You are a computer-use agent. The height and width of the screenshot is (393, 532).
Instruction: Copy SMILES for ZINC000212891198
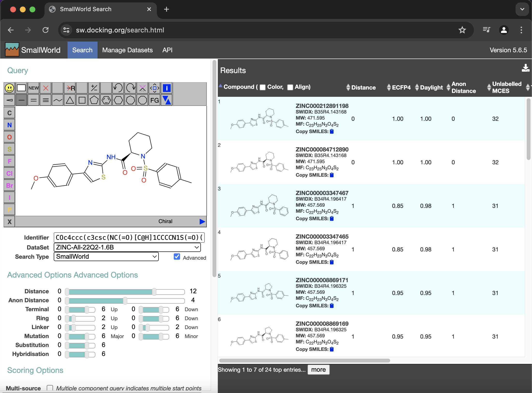coord(332,132)
